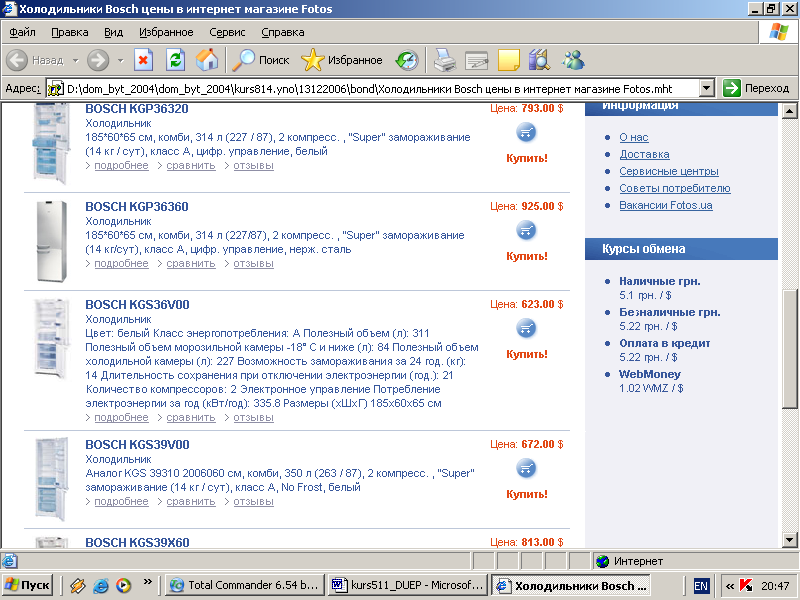Click the yellow note toolbar icon
This screenshot has width=800, height=600.
[x=509, y=60]
